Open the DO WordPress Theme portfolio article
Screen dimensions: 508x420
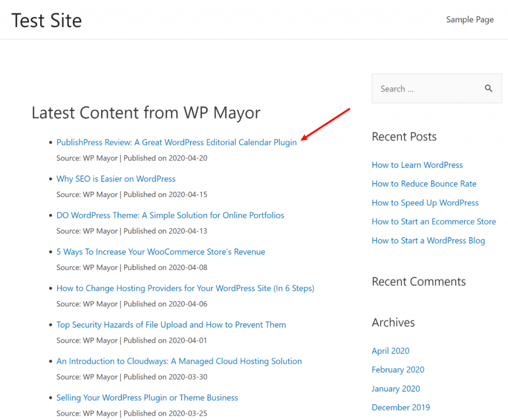pos(170,215)
